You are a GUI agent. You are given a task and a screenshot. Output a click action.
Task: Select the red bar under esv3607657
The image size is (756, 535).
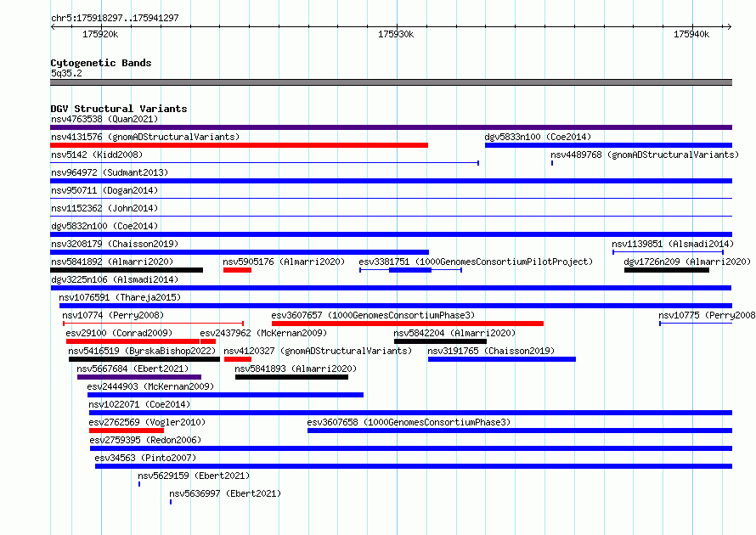(408, 324)
